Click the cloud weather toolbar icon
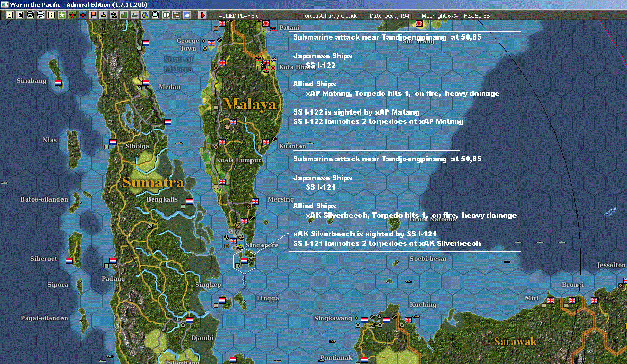The height and width of the screenshot is (364, 627). pos(187,15)
